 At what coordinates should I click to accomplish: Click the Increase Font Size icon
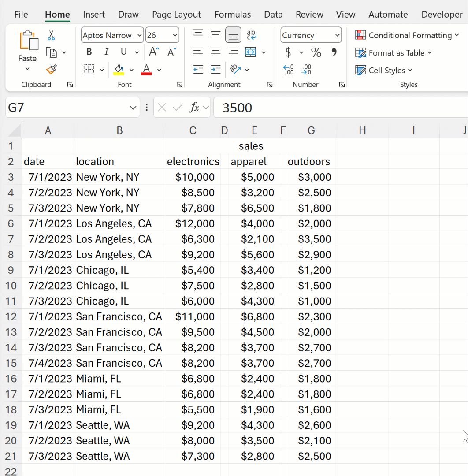click(154, 52)
